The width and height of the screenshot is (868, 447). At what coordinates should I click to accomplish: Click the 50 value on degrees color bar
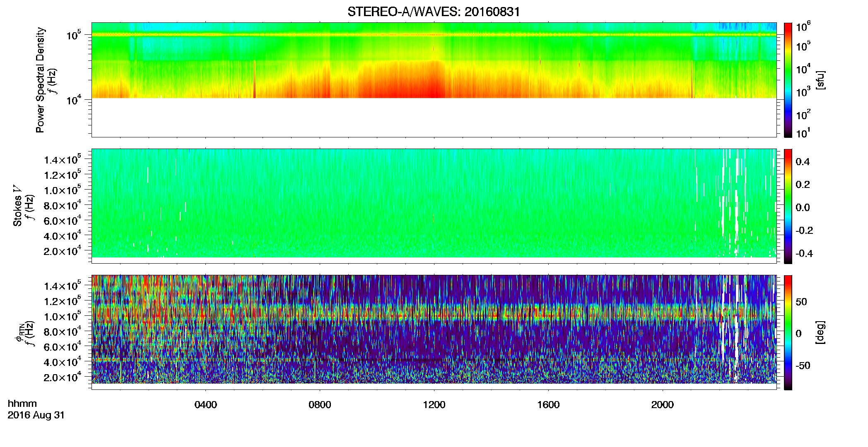pyautogui.click(x=801, y=302)
